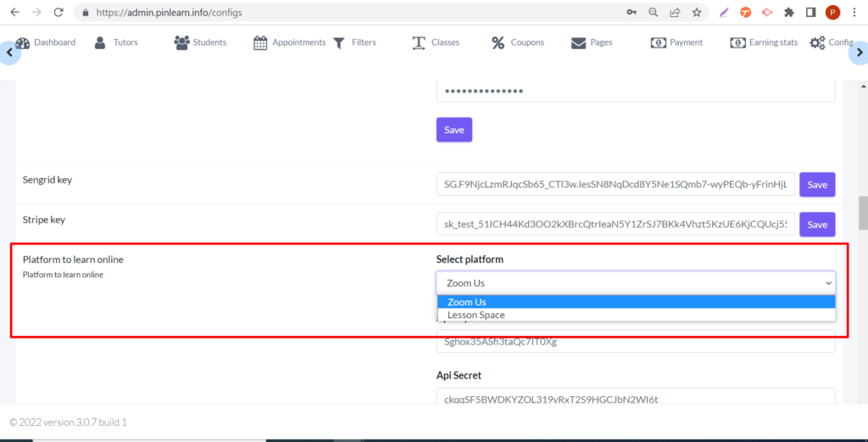Open the Config menu item
Viewport: 868px width, 442px height.
pos(832,42)
